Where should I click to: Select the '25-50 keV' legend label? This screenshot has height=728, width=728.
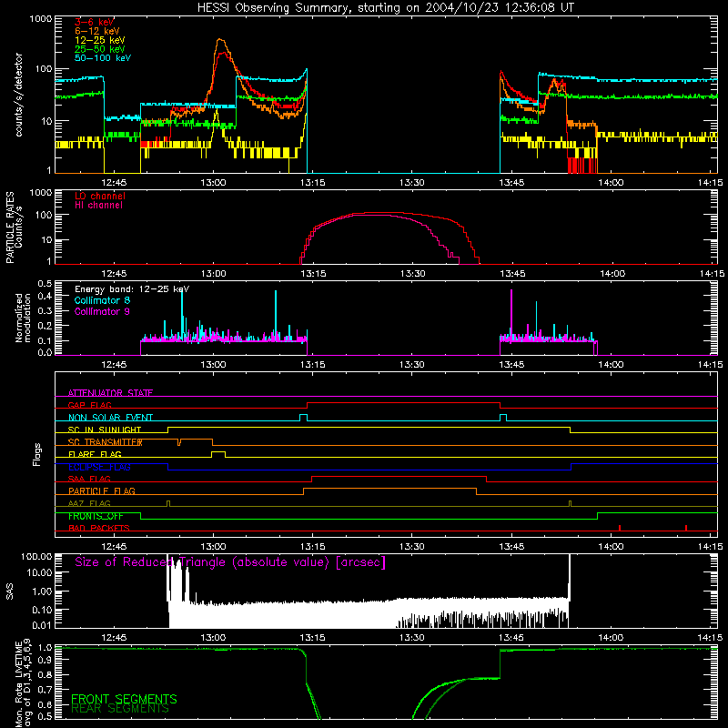(100, 49)
